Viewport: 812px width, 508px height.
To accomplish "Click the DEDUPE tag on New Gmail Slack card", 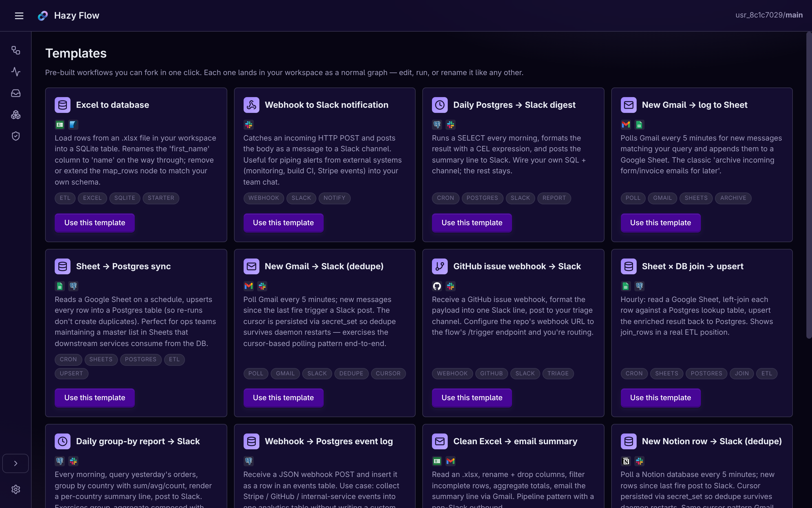I will coord(351,374).
